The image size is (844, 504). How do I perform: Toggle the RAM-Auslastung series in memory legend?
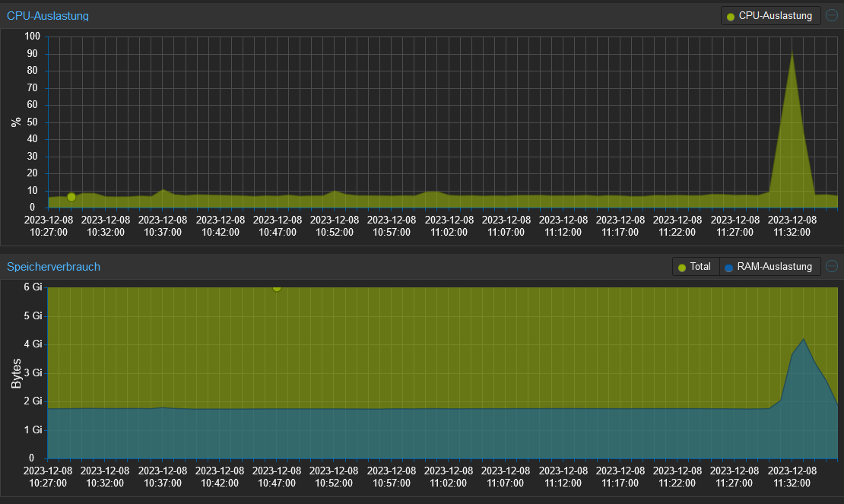[x=769, y=266]
